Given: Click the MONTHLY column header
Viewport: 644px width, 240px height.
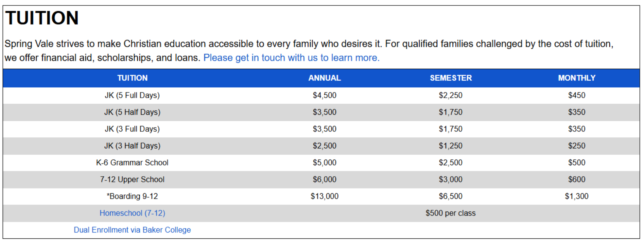Looking at the screenshot, I should tap(577, 78).
